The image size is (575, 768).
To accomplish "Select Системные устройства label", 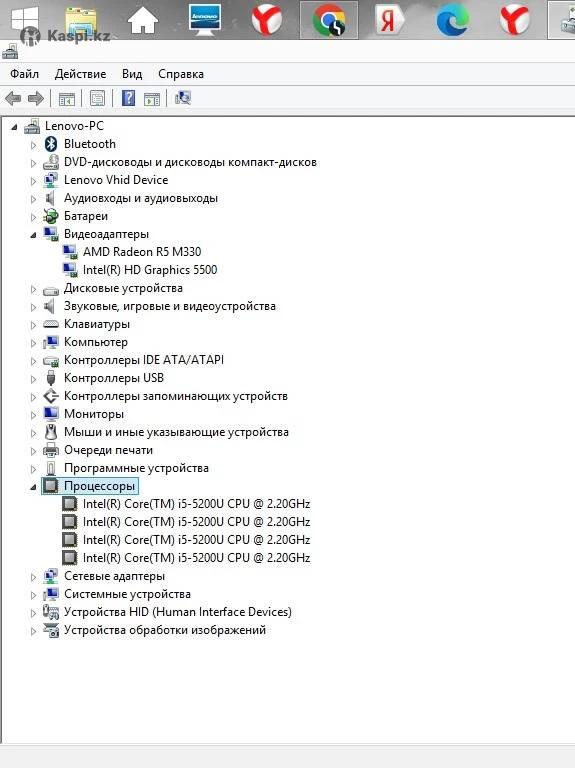I will (x=127, y=594).
